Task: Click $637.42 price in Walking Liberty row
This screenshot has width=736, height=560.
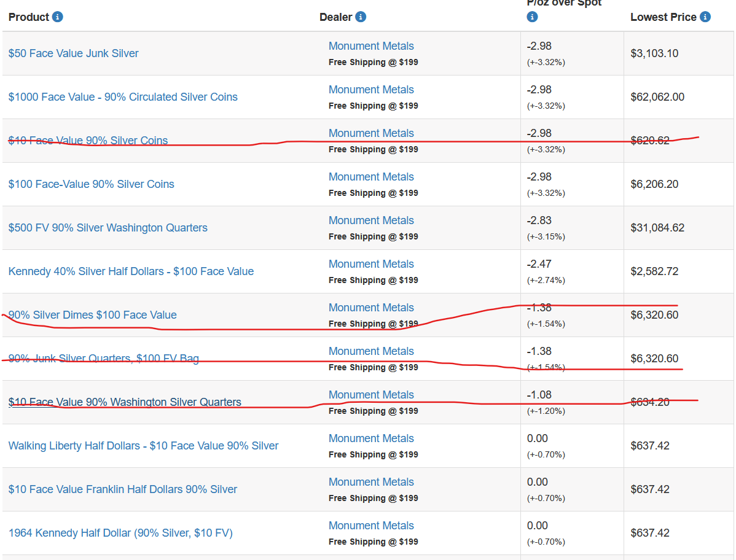Action: (x=649, y=446)
